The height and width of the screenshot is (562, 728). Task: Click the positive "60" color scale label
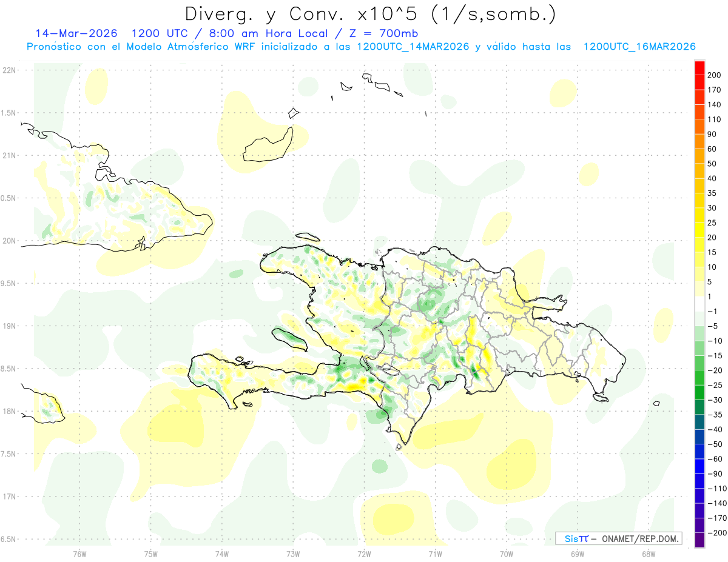coord(712,149)
